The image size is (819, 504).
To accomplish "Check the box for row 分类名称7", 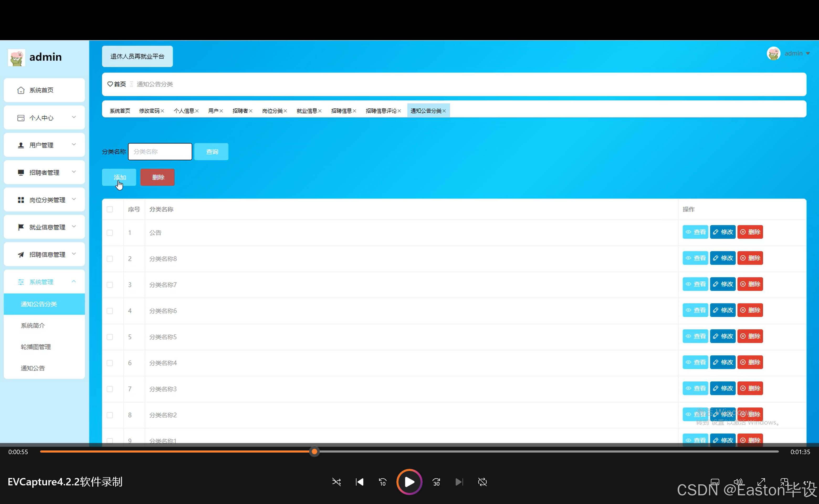I will (x=110, y=285).
